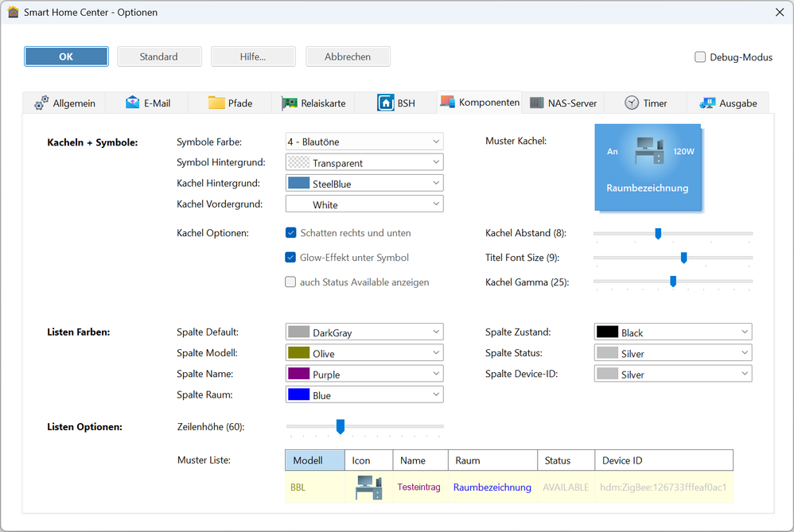Click the Abbrechen button
Image resolution: width=794 pixels, height=532 pixels.
[348, 56]
